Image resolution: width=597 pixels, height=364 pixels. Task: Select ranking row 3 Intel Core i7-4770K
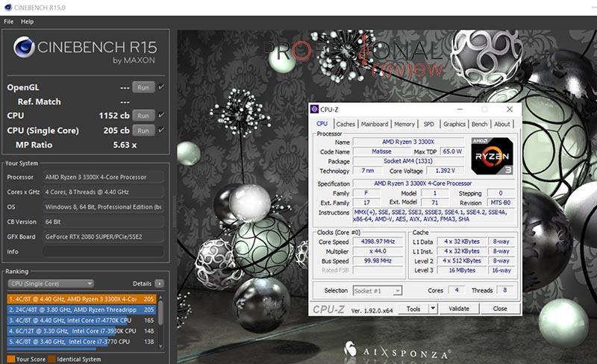[x=81, y=320]
